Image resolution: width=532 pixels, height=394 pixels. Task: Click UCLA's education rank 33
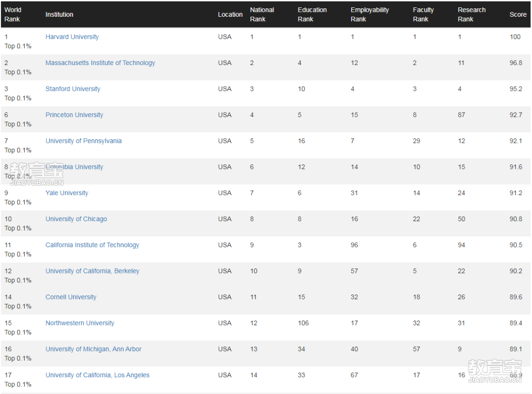(x=301, y=375)
